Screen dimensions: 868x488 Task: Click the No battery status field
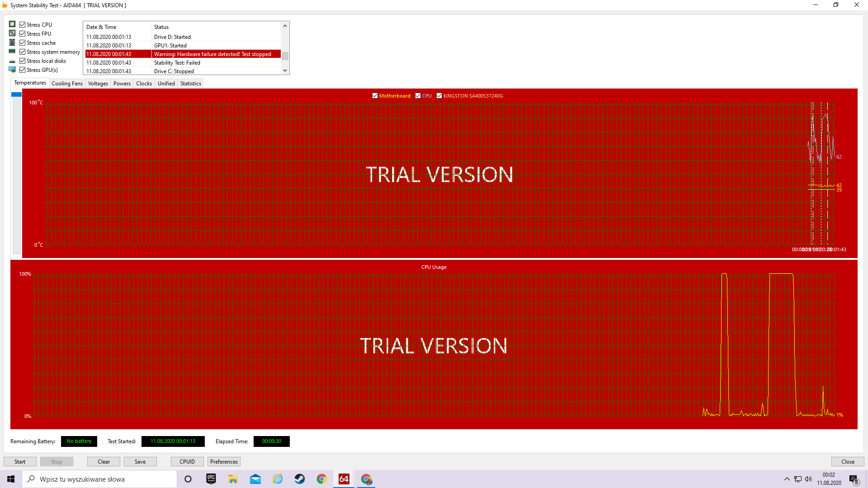click(79, 441)
